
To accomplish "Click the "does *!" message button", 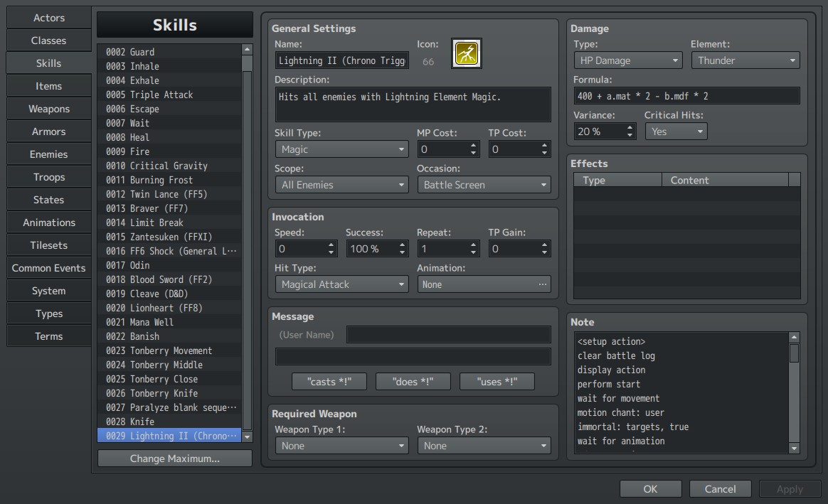I will coord(413,382).
